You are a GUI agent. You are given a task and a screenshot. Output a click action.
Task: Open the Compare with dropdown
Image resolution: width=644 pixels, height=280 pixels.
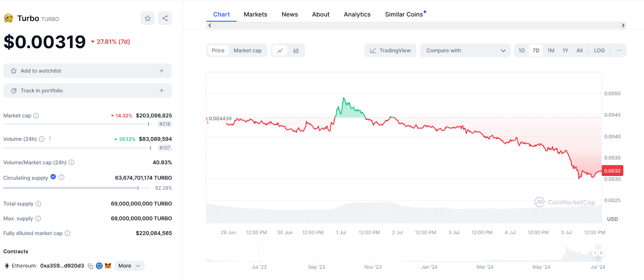pyautogui.click(x=465, y=50)
